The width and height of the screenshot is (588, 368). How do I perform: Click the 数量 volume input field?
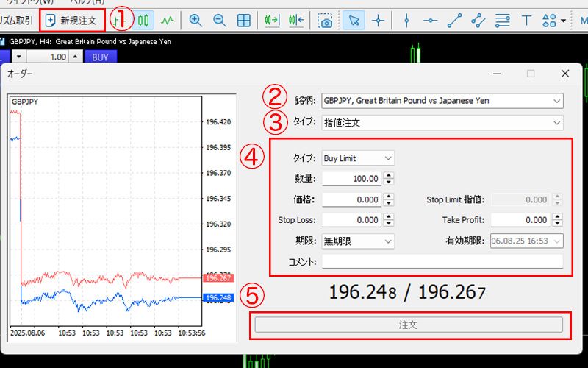[x=351, y=178]
